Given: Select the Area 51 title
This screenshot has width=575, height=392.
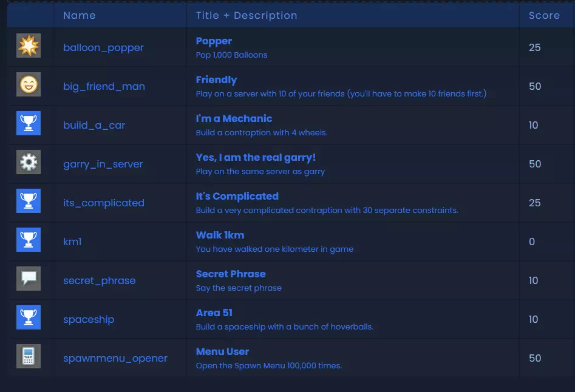Looking at the screenshot, I should [x=214, y=313].
